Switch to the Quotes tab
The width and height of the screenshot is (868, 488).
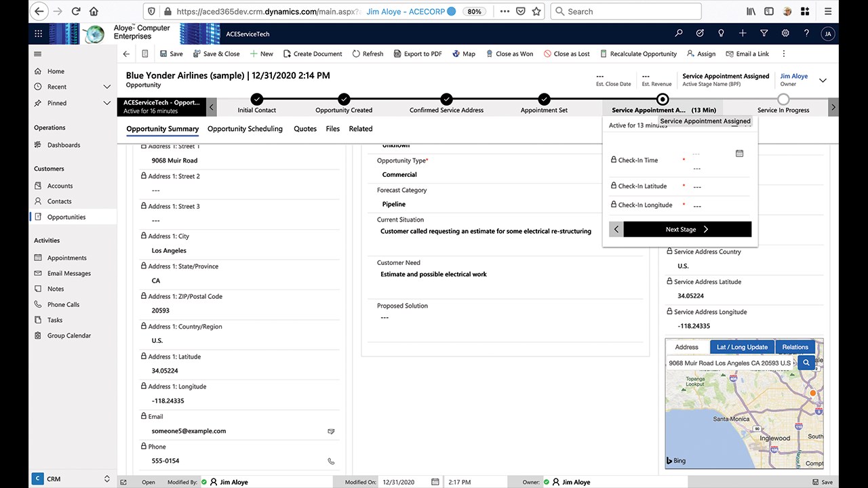305,129
